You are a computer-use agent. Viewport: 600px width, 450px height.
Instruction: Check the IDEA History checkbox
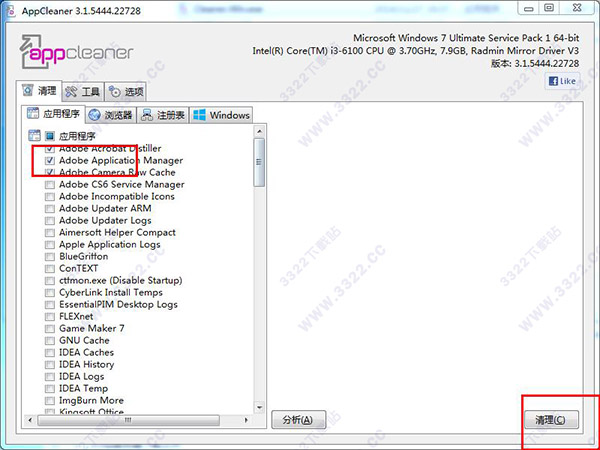click(x=50, y=365)
